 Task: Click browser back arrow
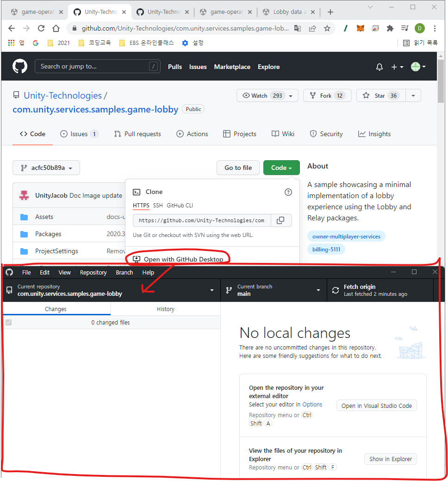[x=12, y=28]
